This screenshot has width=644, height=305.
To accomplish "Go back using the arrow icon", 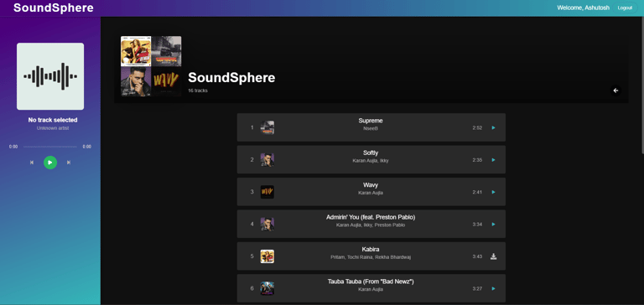I will point(615,90).
